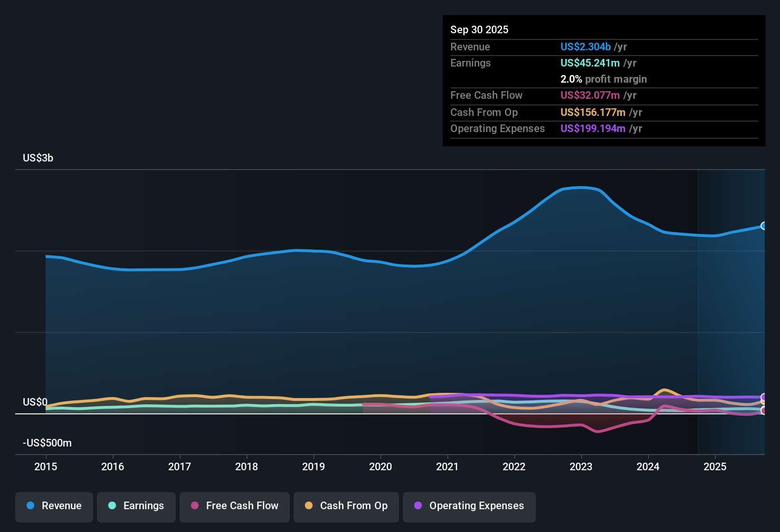Click the Earnings endpoint circle on the chart

(x=764, y=408)
